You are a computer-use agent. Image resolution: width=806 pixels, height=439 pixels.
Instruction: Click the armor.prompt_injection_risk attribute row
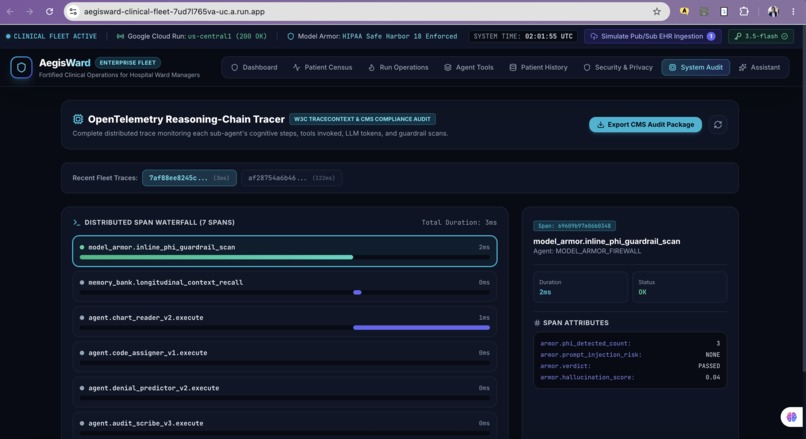(x=630, y=355)
